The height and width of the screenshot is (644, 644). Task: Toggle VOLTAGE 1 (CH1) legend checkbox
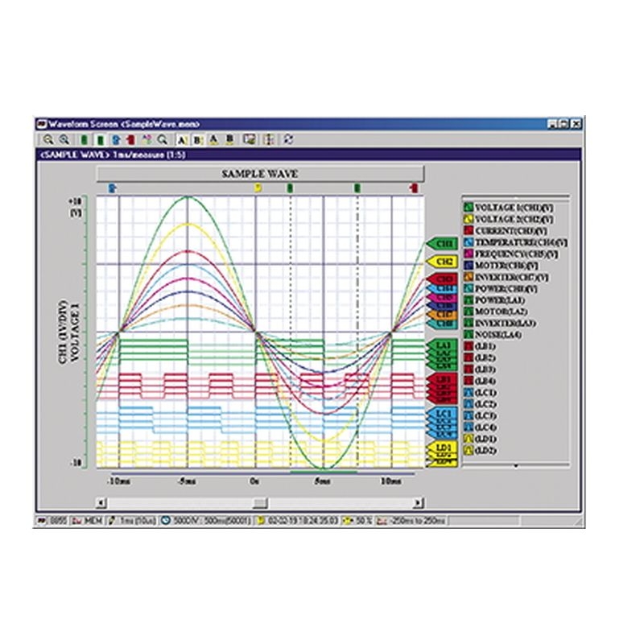coord(469,208)
